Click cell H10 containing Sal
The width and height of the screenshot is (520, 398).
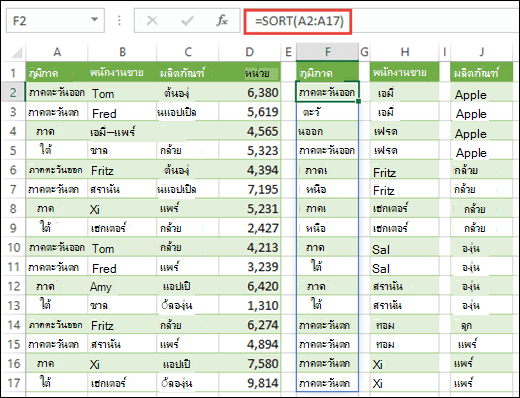tap(405, 247)
